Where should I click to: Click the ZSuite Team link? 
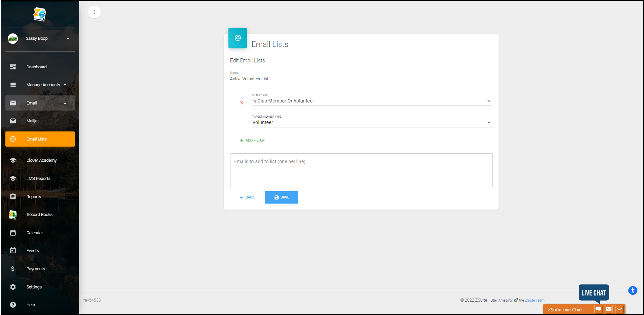point(534,300)
